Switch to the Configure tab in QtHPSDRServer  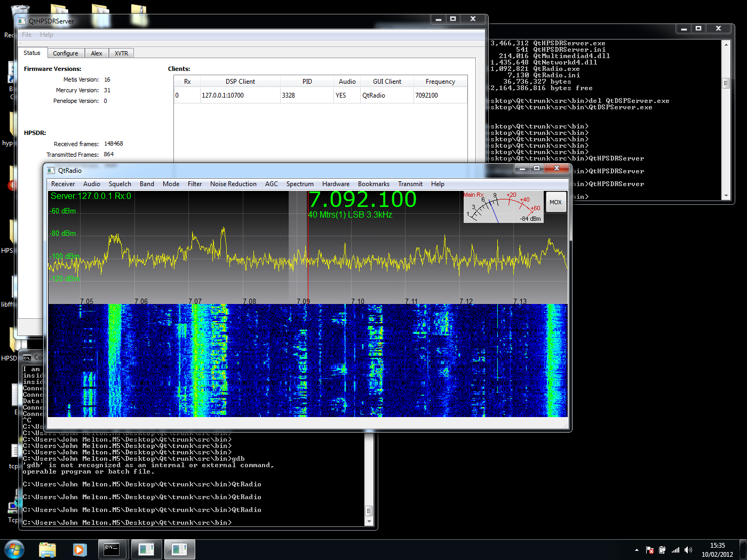[66, 53]
